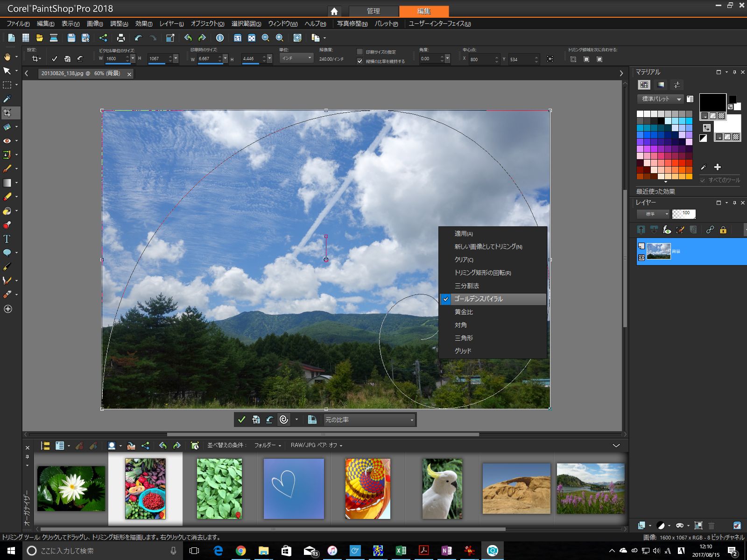This screenshot has width=747, height=560.
Task: Switch Materials panel to the sliders view
Action: coord(677,84)
